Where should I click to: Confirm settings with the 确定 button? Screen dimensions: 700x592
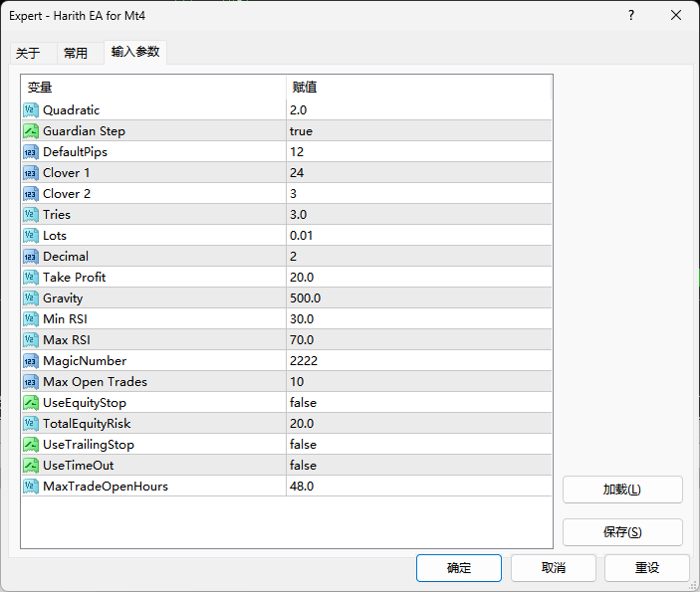[x=459, y=567]
